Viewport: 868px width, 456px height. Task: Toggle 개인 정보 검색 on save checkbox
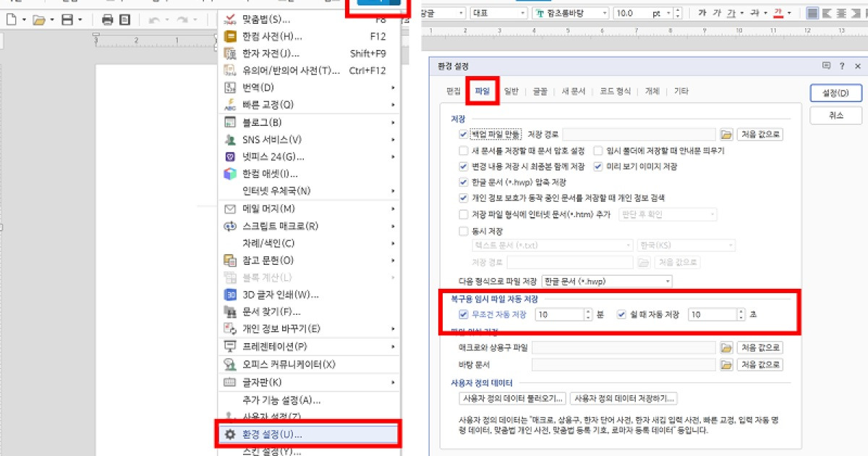coord(464,198)
